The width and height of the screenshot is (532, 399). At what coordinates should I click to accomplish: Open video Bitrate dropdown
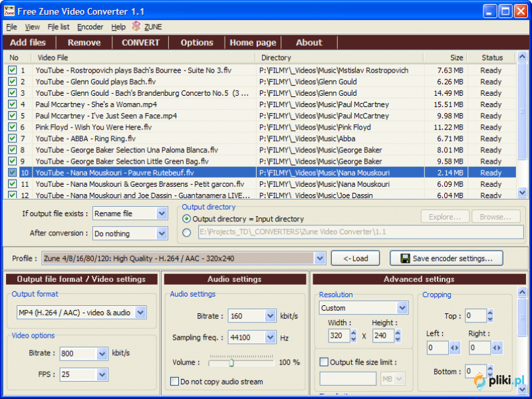102,354
